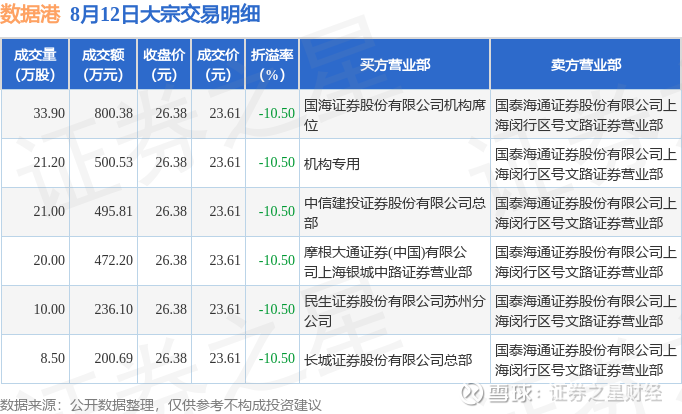Click trade price 23.61 in the 495.81 row
Screen dimensions: 682x414
[225, 212]
